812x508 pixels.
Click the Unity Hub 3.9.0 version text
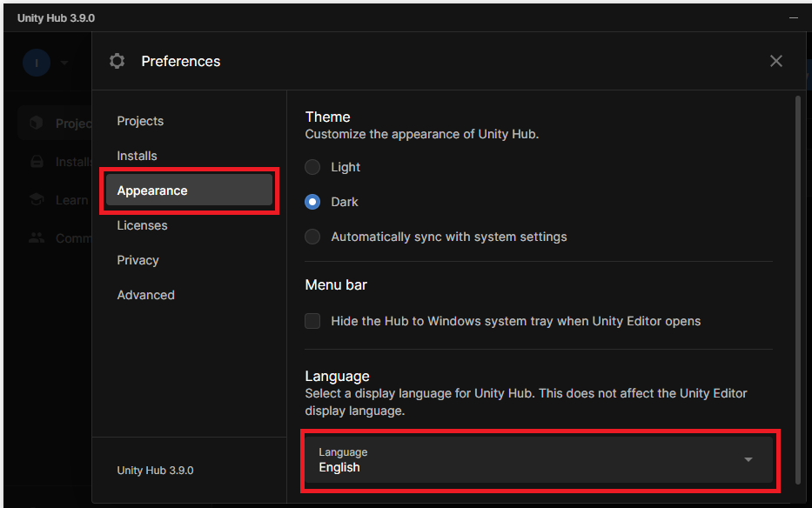(x=156, y=471)
